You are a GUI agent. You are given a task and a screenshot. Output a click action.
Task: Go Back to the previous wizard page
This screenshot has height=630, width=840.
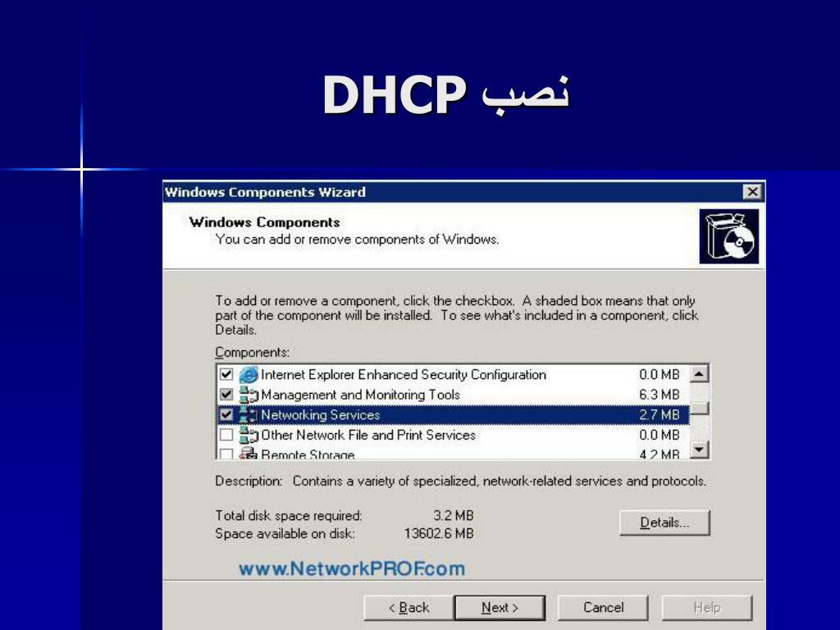pos(409,608)
